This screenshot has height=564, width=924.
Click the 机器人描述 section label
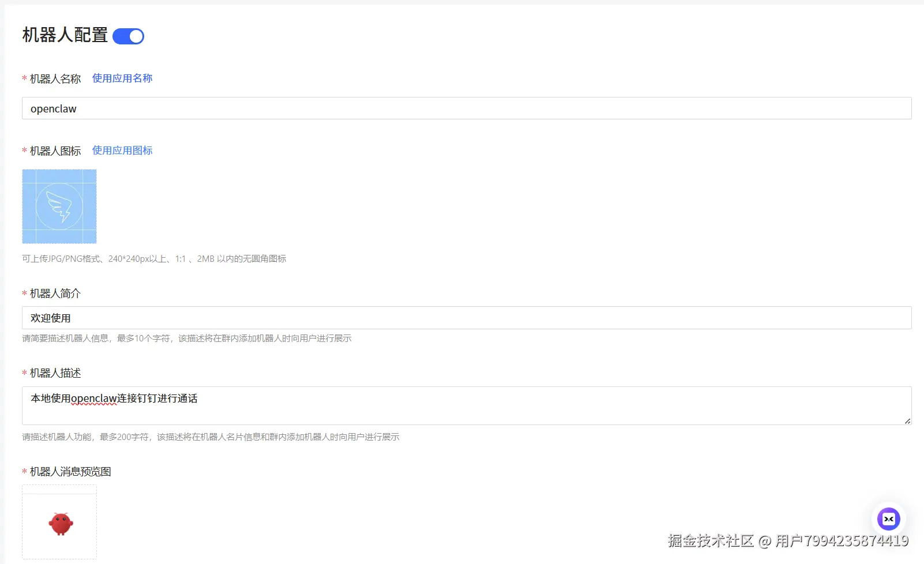coord(55,373)
